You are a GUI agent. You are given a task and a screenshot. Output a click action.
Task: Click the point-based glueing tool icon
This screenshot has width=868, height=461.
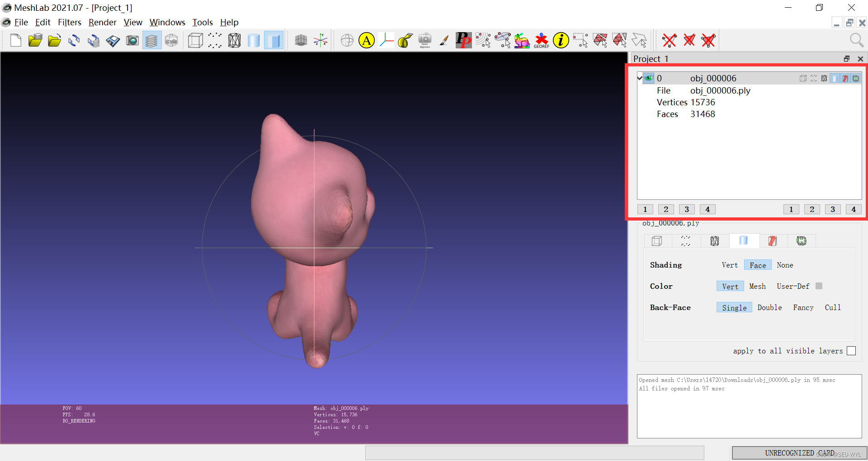click(x=483, y=41)
